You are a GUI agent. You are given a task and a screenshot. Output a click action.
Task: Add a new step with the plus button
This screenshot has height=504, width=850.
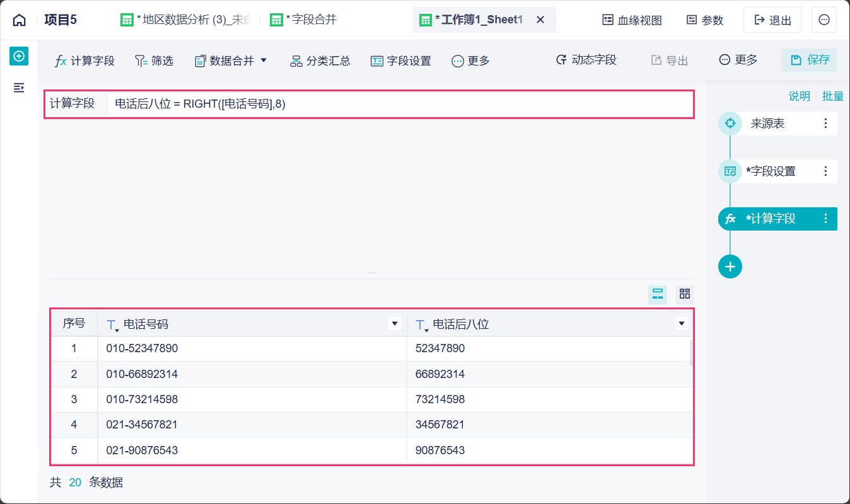point(730,266)
